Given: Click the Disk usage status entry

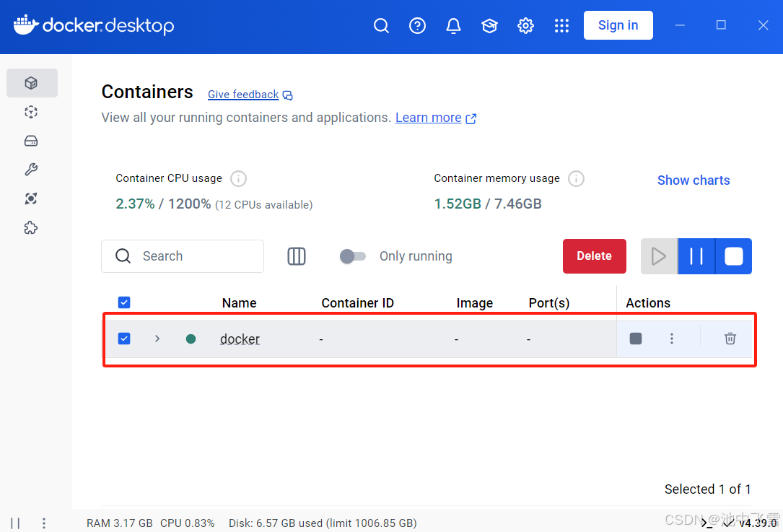Looking at the screenshot, I should coord(323,523).
